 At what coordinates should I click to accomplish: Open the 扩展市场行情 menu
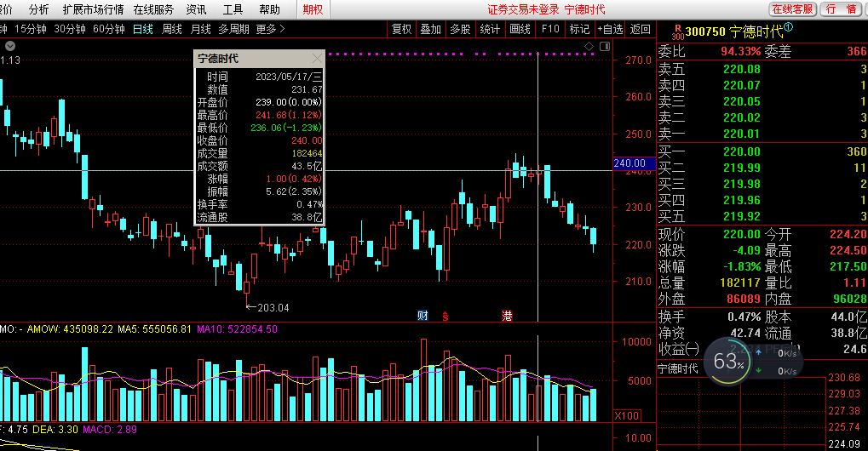coord(93,9)
